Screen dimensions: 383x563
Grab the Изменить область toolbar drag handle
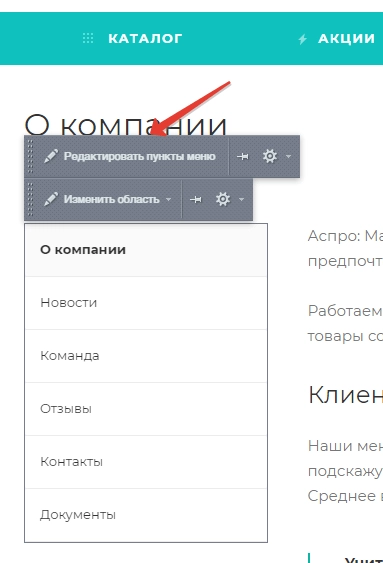point(31,199)
